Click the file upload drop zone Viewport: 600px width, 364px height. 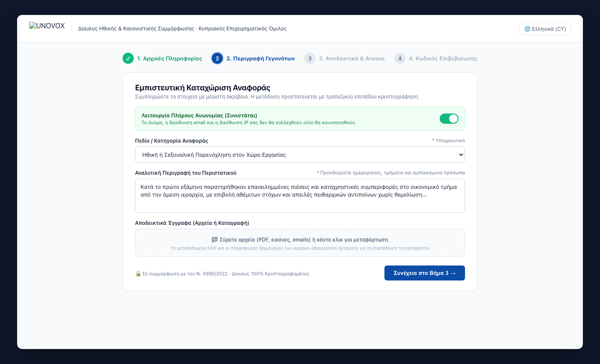pos(300,243)
